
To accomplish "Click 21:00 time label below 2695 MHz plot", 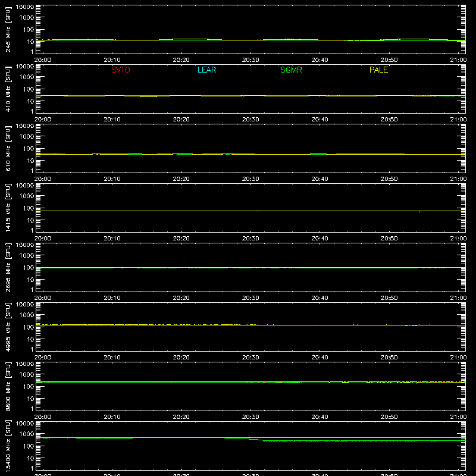I will (458, 298).
